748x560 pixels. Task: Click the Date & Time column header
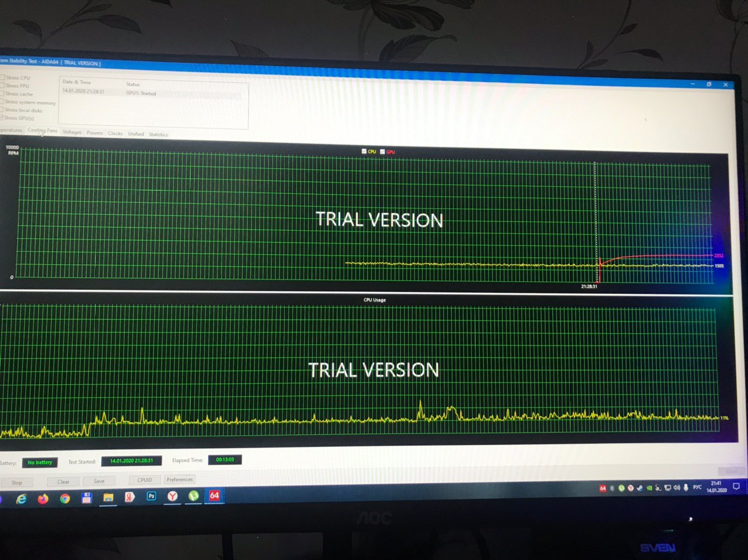[77, 82]
